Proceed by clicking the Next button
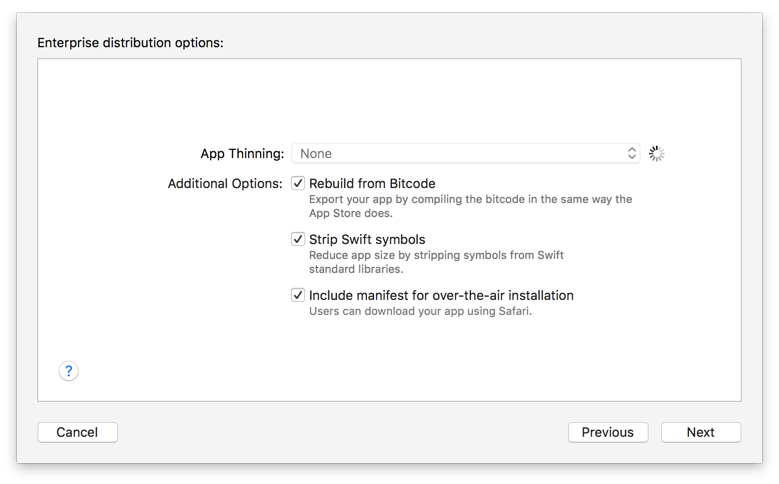This screenshot has width=779, height=484. coord(700,432)
